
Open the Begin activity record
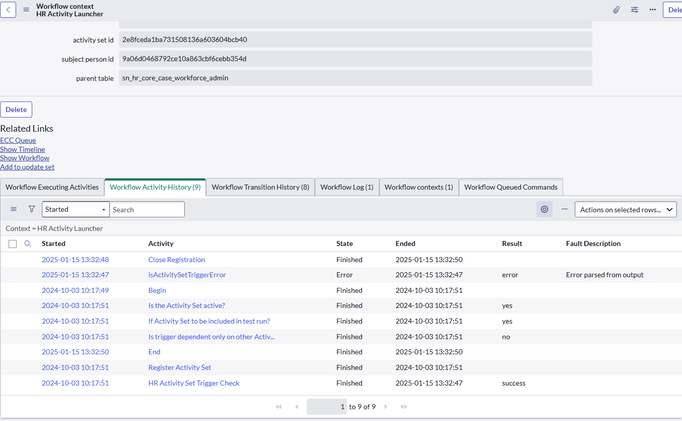click(x=157, y=291)
